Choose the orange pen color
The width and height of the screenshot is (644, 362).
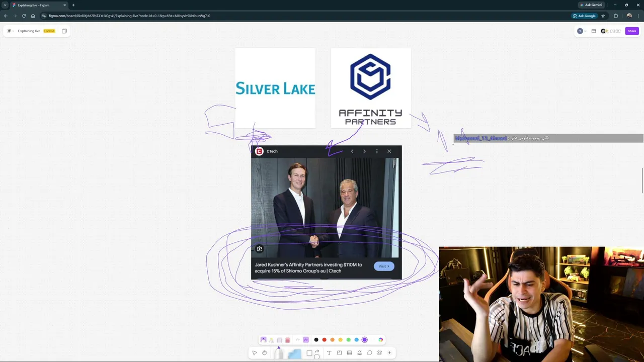[x=333, y=340]
